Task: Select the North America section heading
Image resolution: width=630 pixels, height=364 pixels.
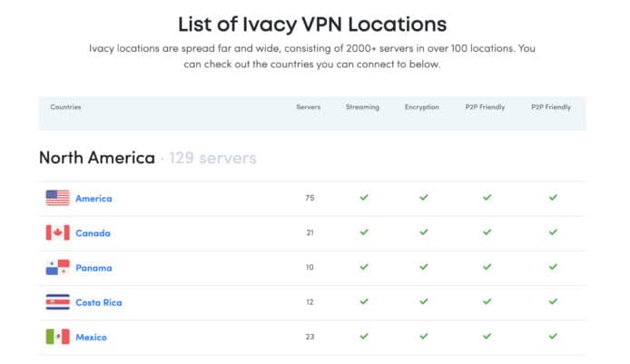Action: point(97,158)
